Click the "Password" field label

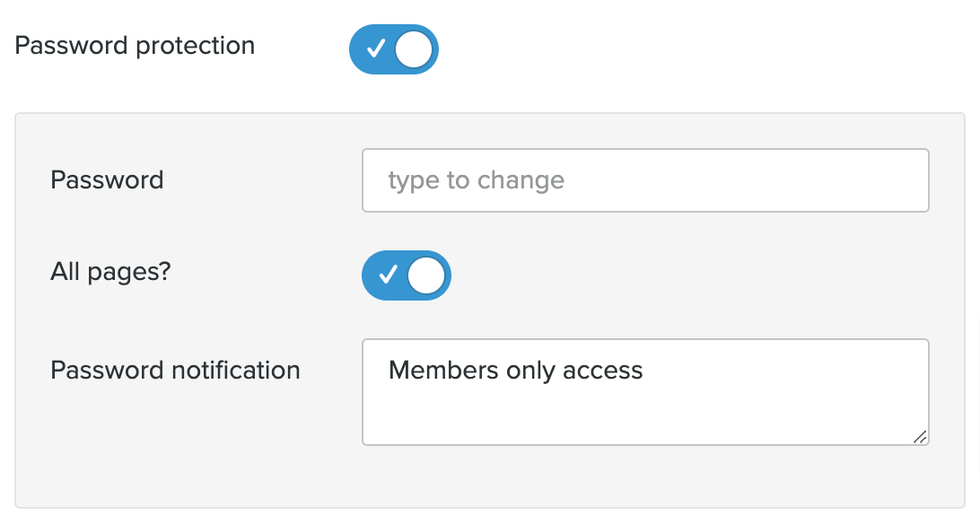pyautogui.click(x=107, y=180)
